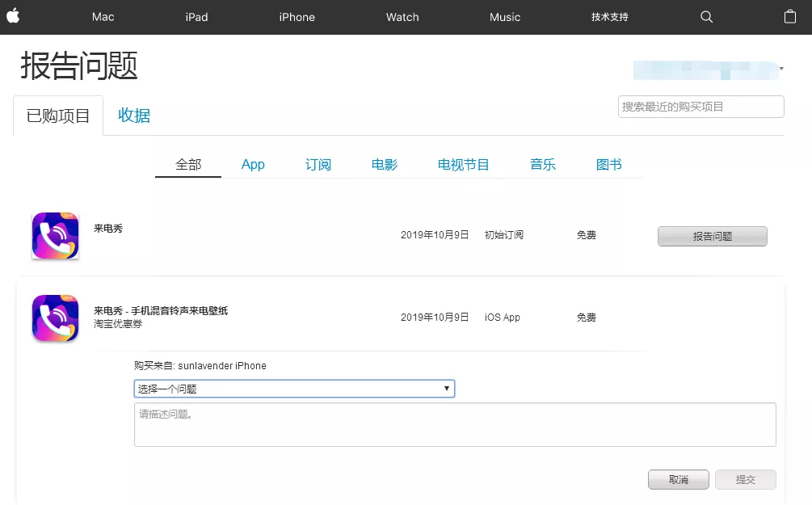Click the Apple logo icon
Screen dimensions: 812x505
tap(14, 17)
